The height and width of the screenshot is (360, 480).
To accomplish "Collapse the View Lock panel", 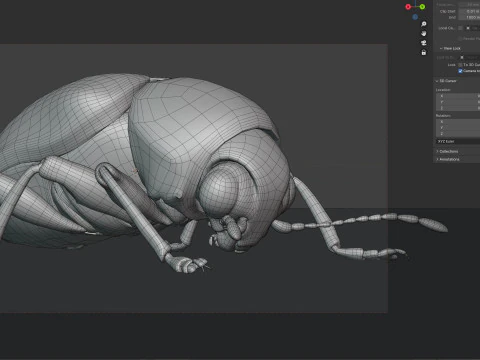I will point(450,48).
